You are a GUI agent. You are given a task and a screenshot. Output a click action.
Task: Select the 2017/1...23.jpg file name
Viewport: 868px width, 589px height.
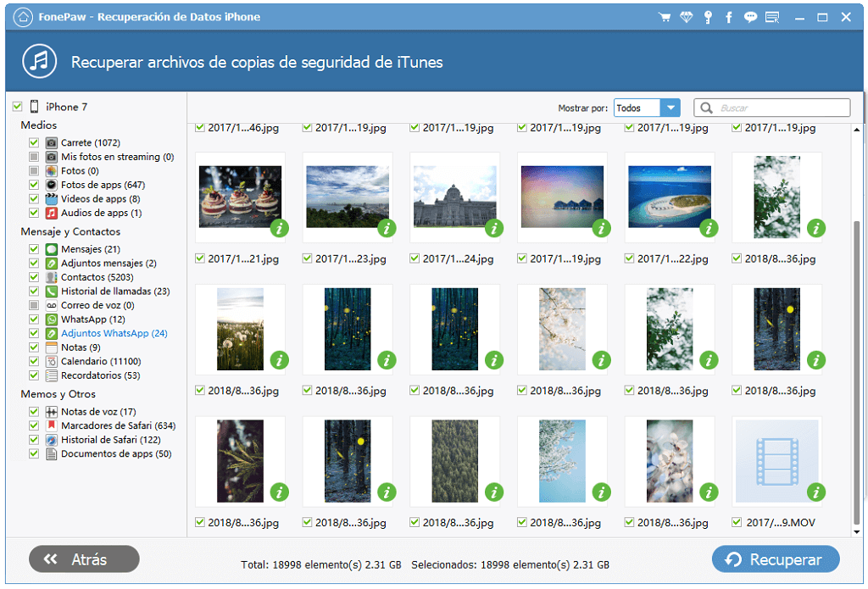351,258
